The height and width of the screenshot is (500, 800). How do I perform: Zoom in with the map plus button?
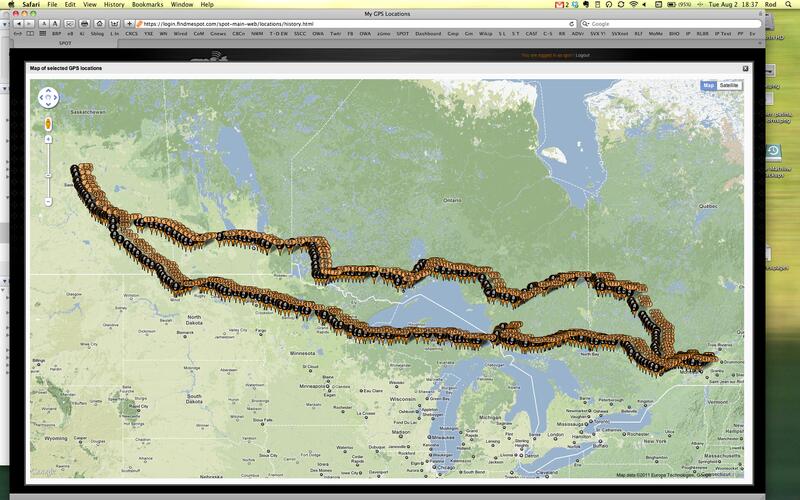pos(48,141)
